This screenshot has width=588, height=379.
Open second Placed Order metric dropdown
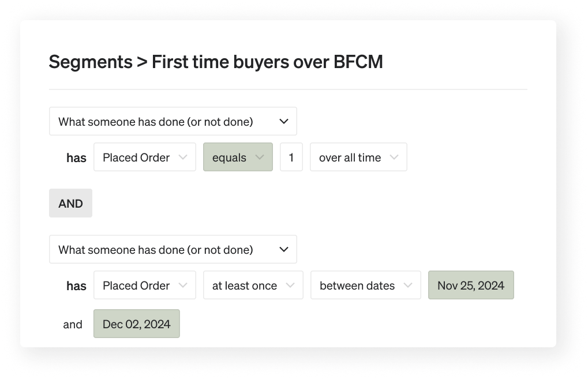click(137, 286)
